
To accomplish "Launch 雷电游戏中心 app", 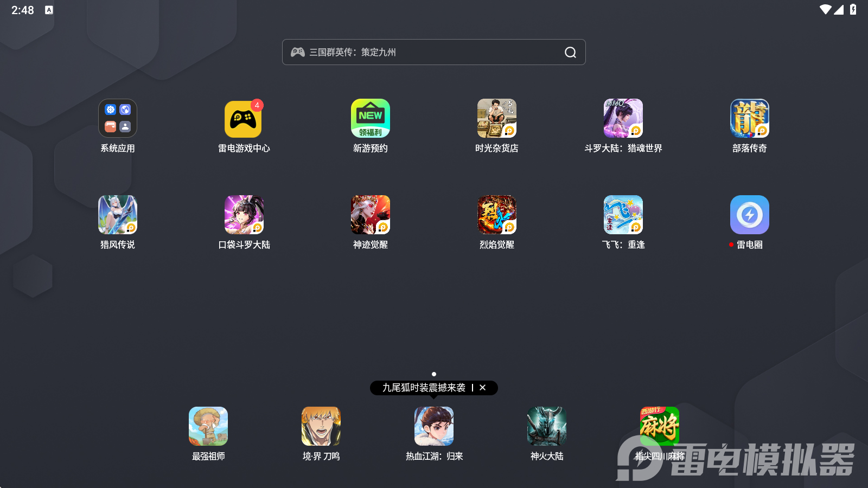I will 244,118.
